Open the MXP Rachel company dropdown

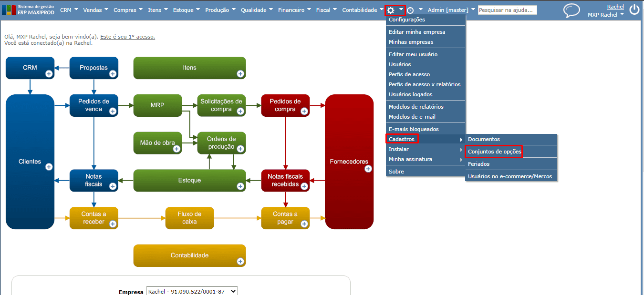click(606, 15)
